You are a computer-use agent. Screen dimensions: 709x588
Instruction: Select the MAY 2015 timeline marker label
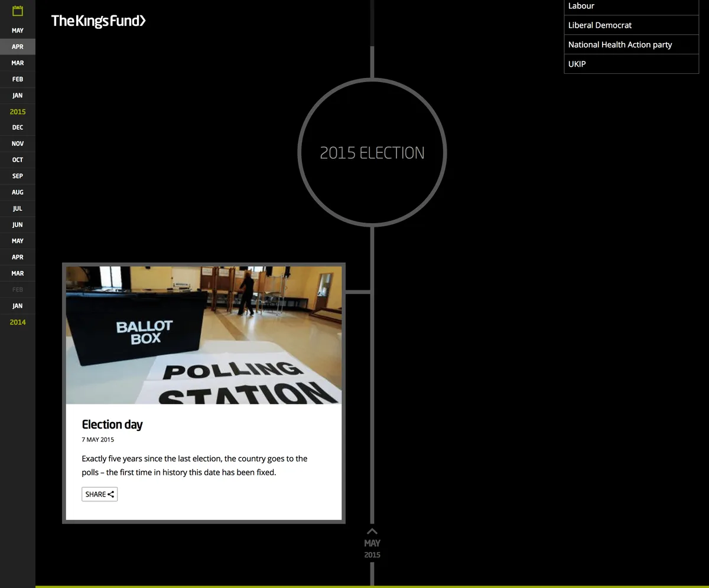pos(372,548)
